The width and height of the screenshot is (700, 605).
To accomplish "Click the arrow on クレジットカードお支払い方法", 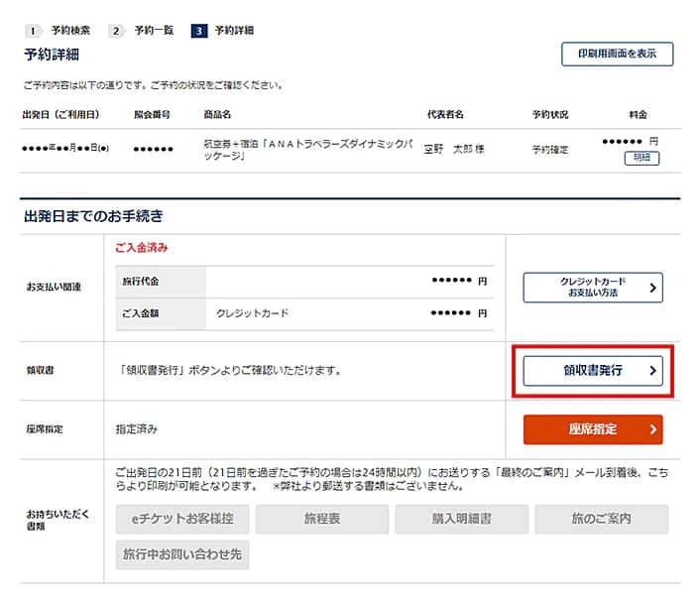I will 651,288.
